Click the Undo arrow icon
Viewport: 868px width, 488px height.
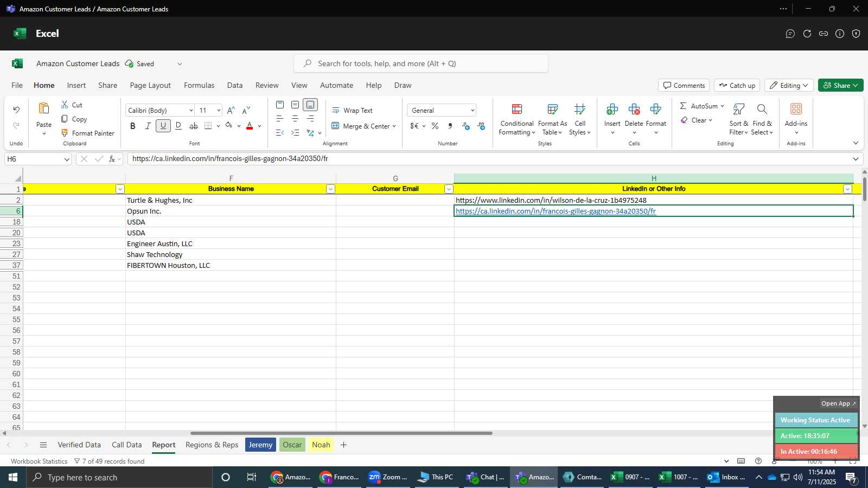tap(16, 110)
